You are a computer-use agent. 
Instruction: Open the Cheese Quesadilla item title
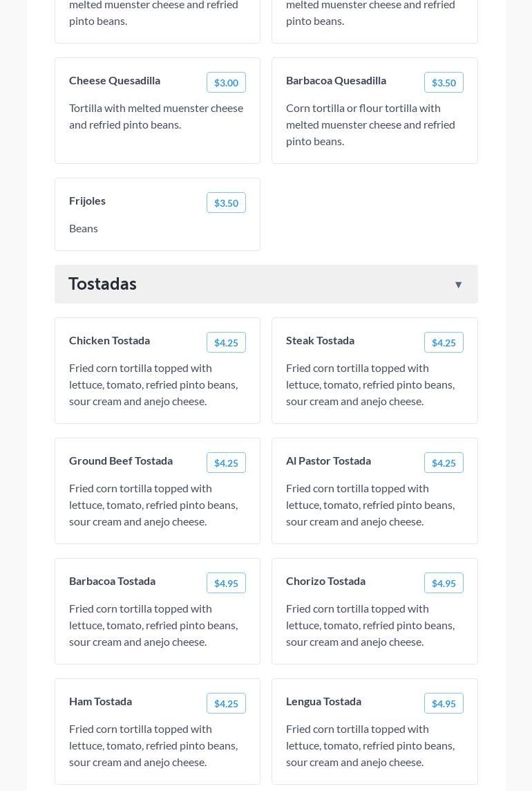click(115, 81)
